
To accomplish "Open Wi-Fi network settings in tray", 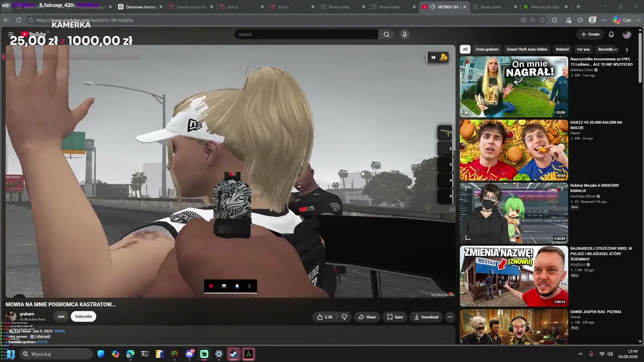I will [602, 354].
